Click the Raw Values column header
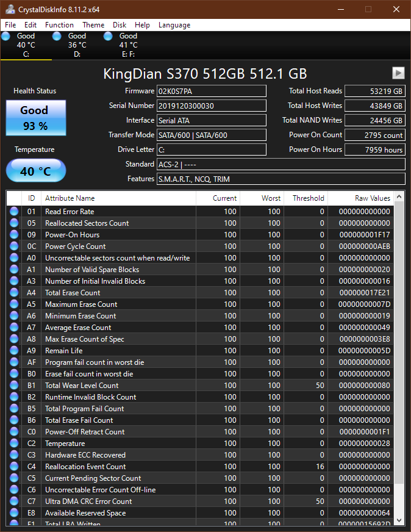Screen dimensions: 411x532 (360, 198)
